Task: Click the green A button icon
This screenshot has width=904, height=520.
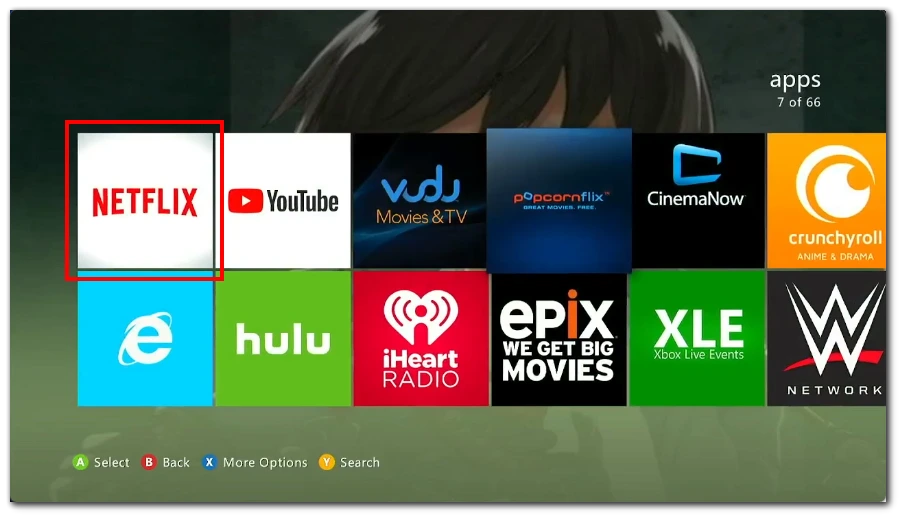Action: (80, 462)
